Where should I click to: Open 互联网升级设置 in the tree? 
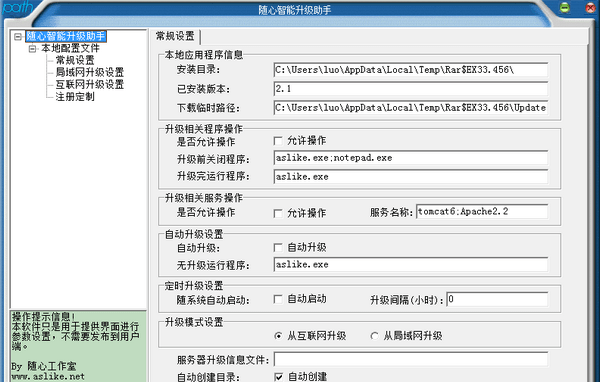tap(90, 84)
